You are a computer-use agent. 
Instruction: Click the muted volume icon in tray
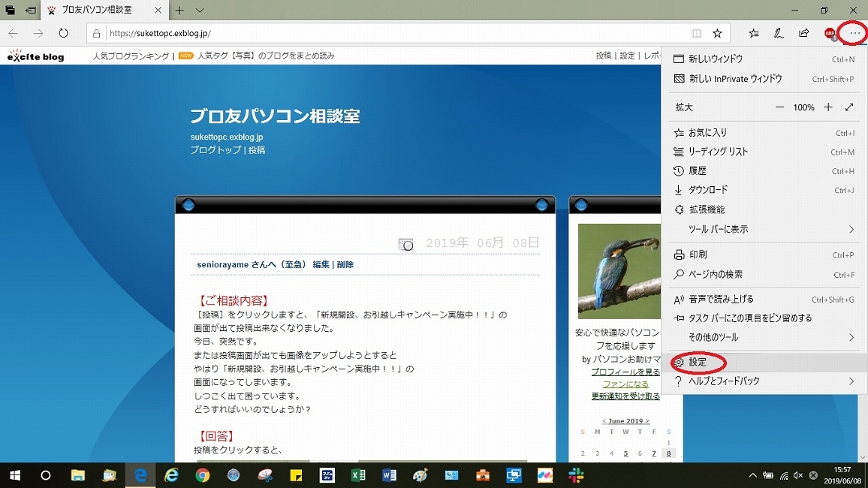coord(798,475)
